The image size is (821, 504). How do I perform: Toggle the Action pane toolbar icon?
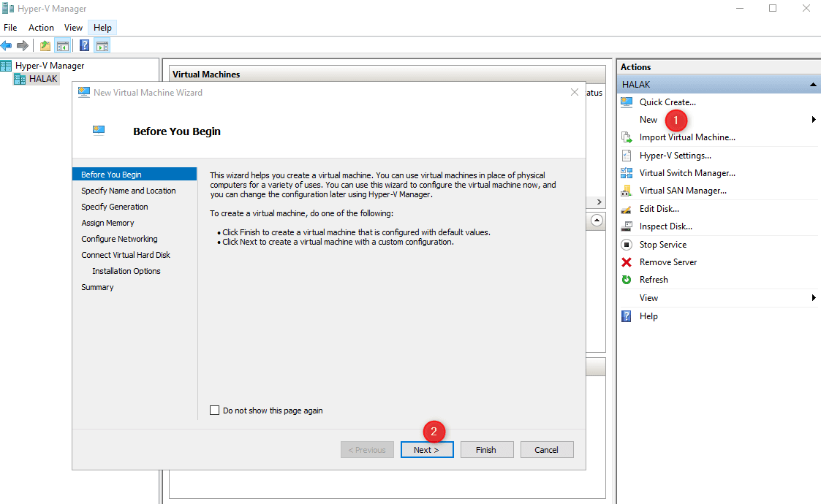tap(102, 46)
